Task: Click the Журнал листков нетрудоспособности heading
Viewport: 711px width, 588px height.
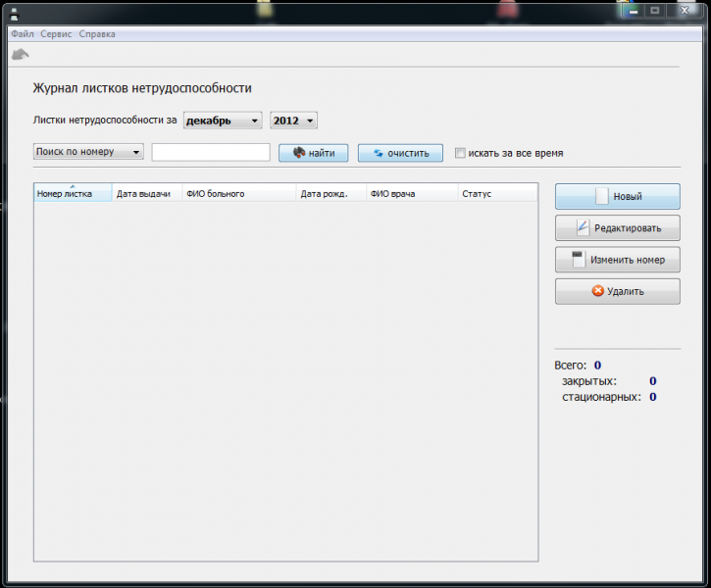Action: (x=142, y=88)
